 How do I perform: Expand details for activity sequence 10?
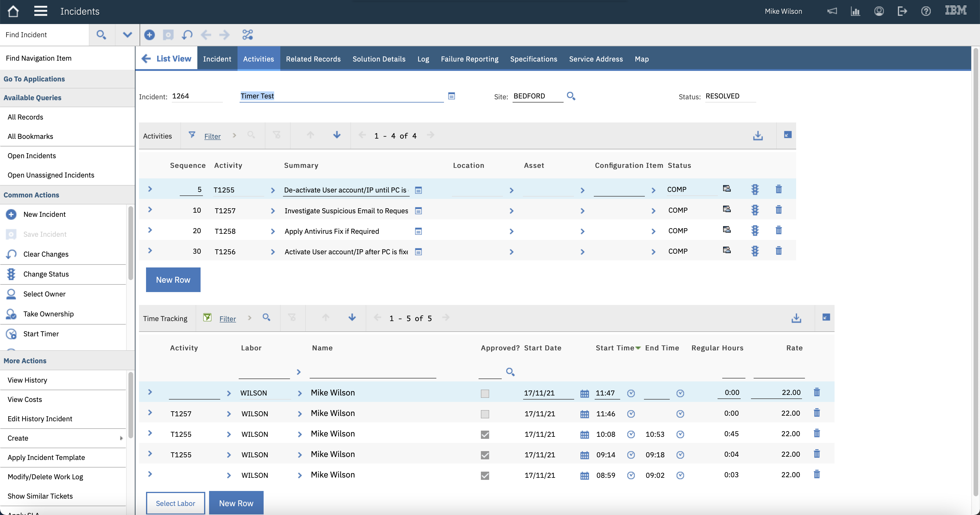[x=150, y=210]
